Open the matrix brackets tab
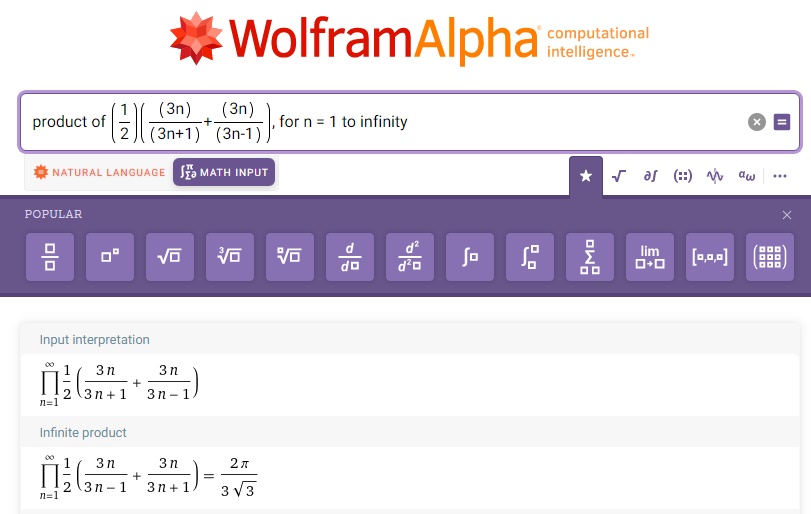Screen dimensions: 811x514 coord(683,176)
